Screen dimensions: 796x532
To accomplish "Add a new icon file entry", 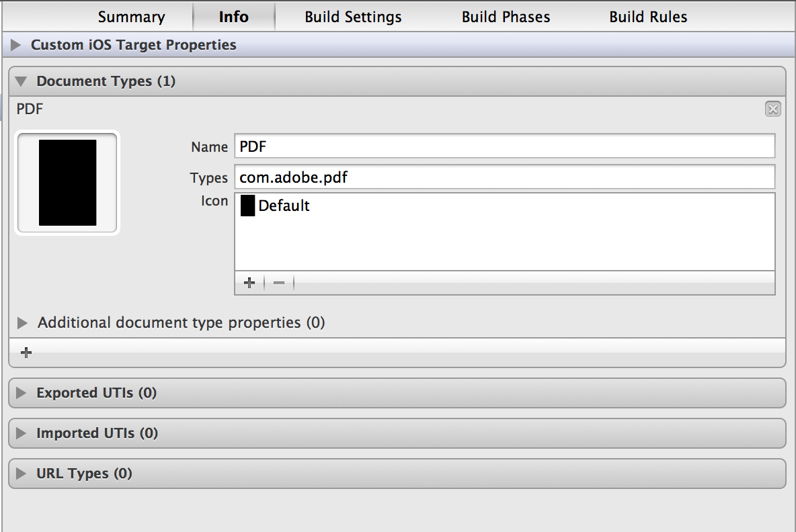I will [x=249, y=283].
